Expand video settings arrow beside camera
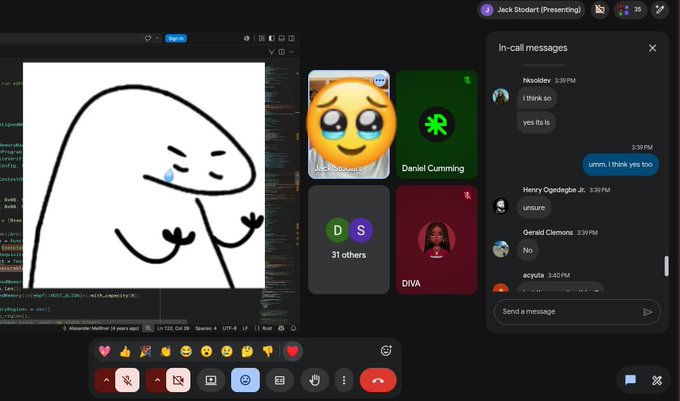 click(x=157, y=380)
